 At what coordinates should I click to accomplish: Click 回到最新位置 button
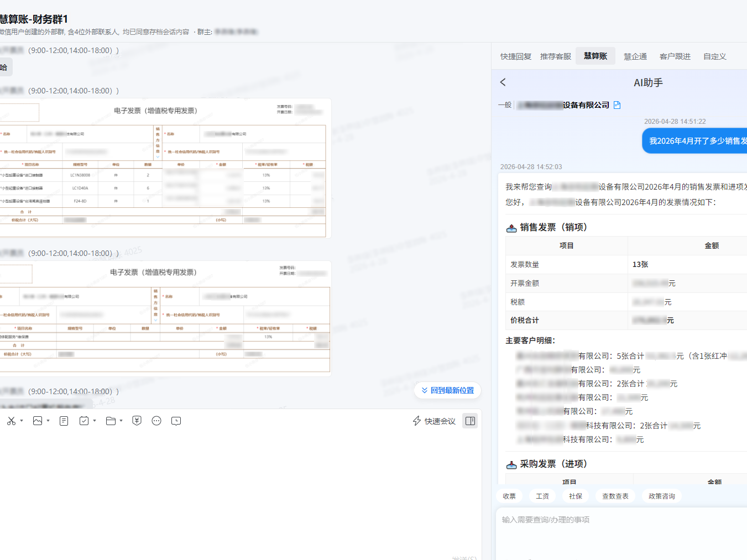tap(447, 390)
